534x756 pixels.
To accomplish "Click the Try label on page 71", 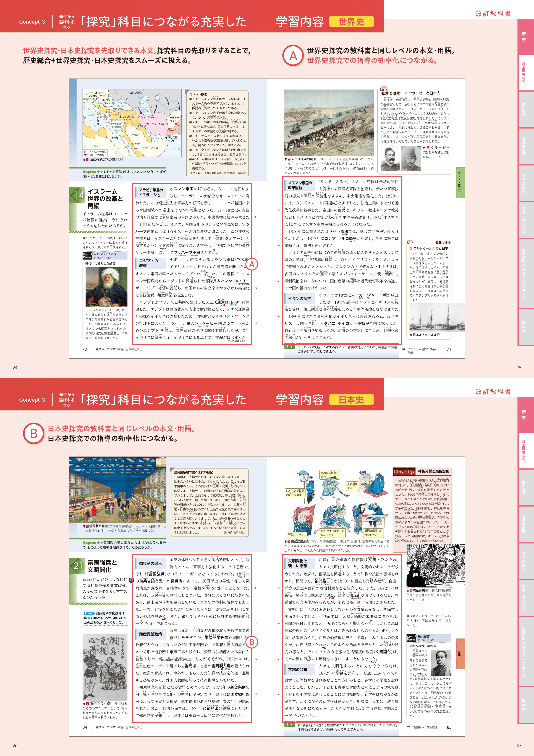I will click(x=289, y=346).
